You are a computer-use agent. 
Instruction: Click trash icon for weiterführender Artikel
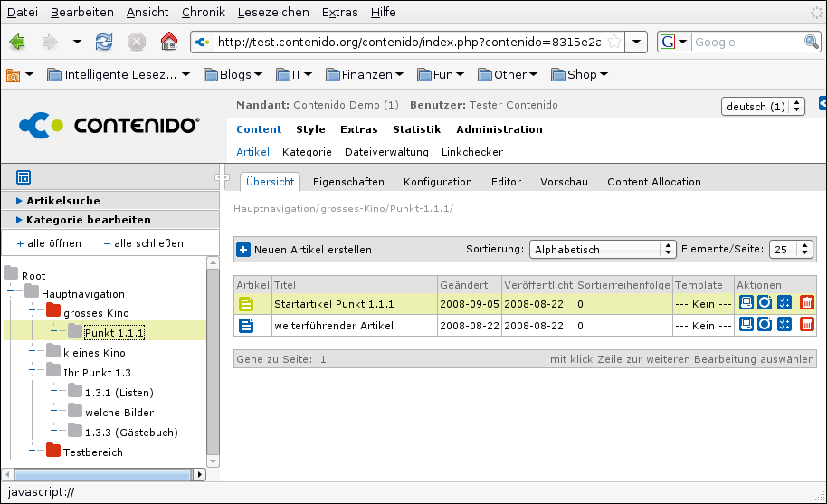point(807,325)
